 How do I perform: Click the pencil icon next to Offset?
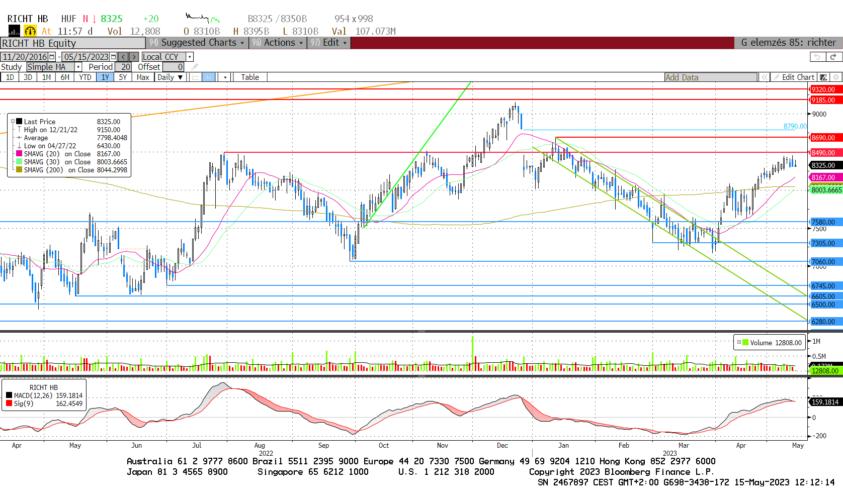[x=195, y=67]
